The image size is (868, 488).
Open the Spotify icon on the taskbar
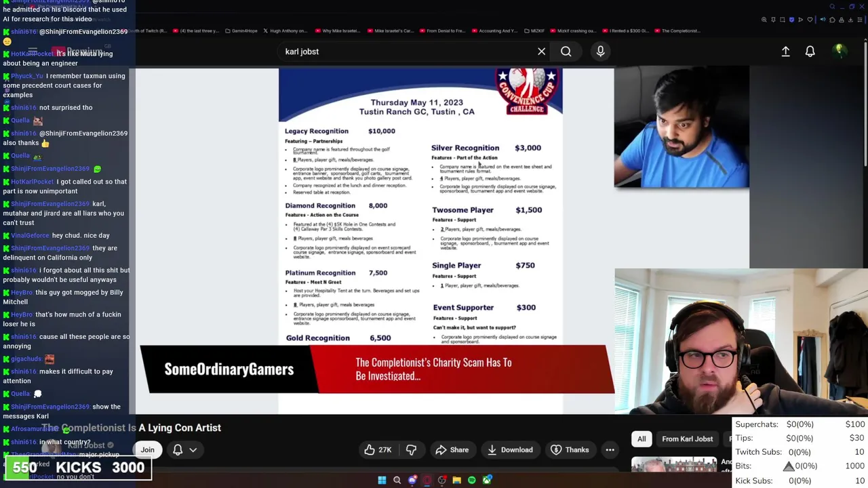471,481
